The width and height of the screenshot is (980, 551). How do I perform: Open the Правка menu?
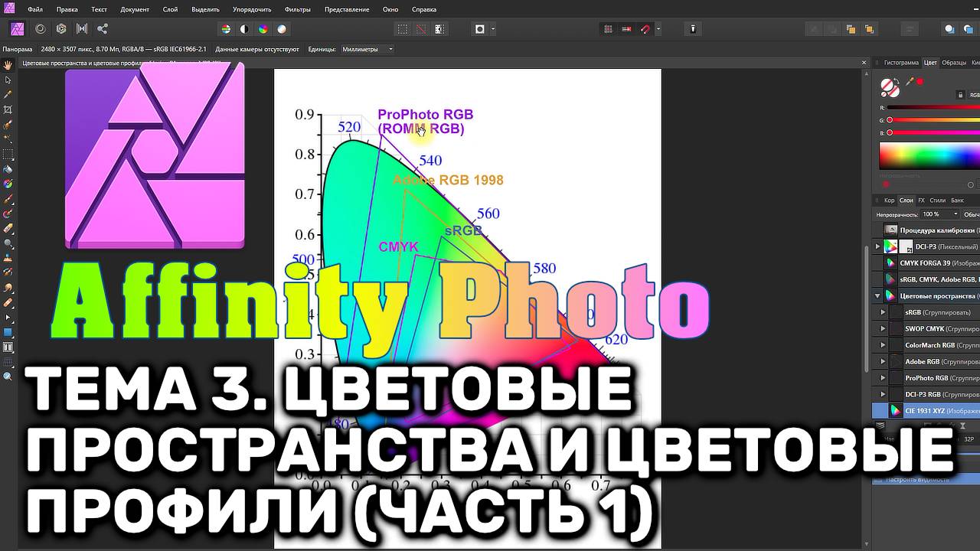(67, 9)
